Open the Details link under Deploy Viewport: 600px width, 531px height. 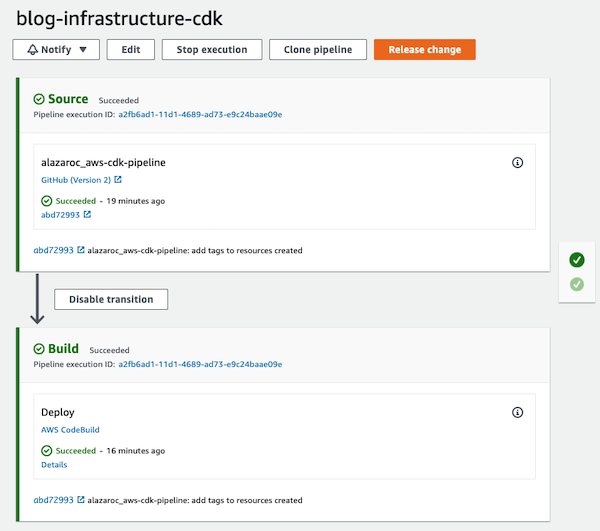coord(54,465)
